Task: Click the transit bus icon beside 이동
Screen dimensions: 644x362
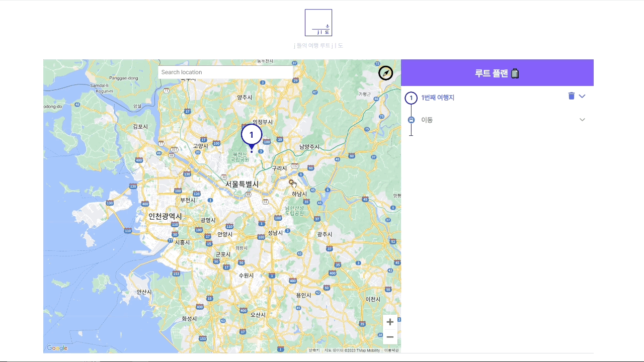Action: tap(411, 120)
